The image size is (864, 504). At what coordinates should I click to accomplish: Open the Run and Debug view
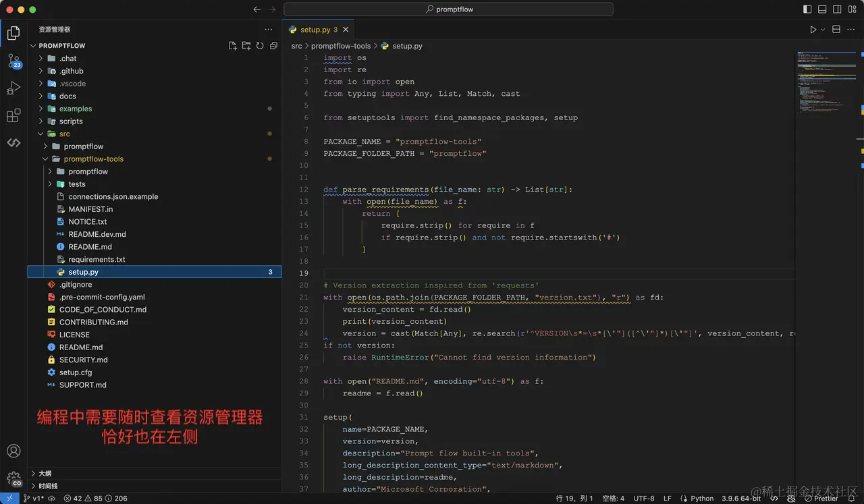click(x=13, y=88)
